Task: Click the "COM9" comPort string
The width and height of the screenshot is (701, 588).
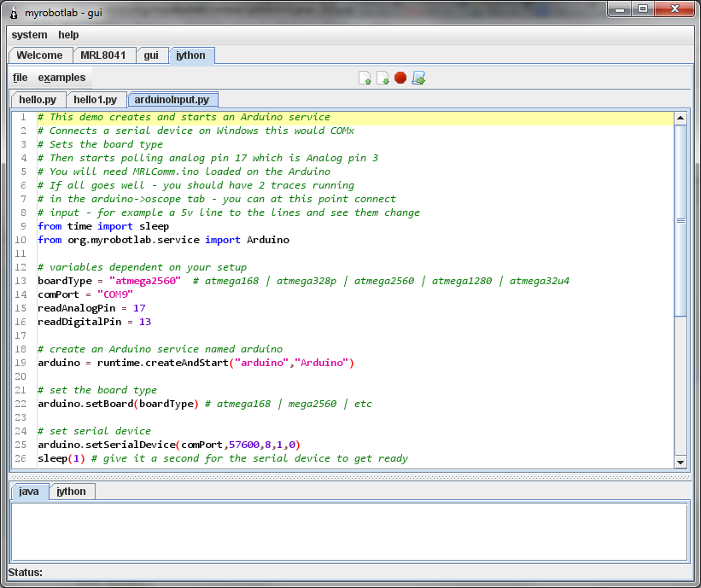Action: (x=115, y=295)
